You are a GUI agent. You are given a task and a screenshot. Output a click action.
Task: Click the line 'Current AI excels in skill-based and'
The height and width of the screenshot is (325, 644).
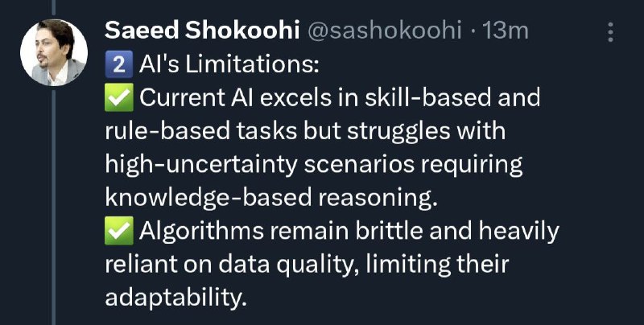(340, 98)
